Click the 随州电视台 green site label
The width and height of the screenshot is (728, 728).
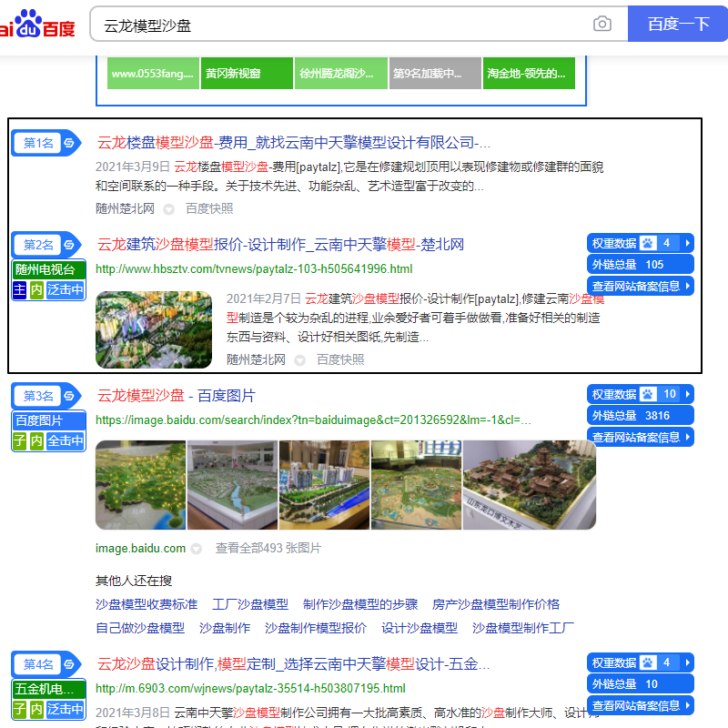pos(49,269)
